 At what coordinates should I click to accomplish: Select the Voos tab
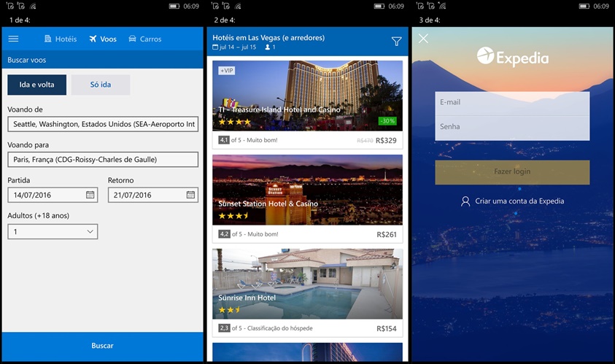point(103,39)
